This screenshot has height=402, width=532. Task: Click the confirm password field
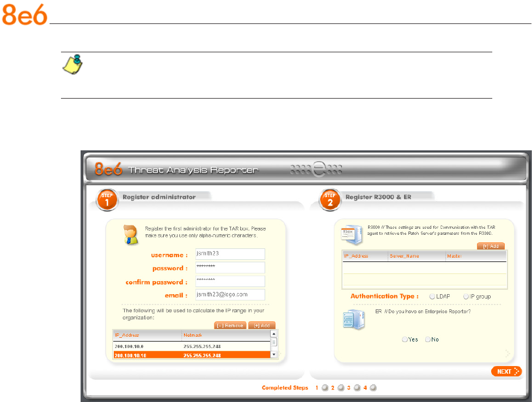point(230,281)
